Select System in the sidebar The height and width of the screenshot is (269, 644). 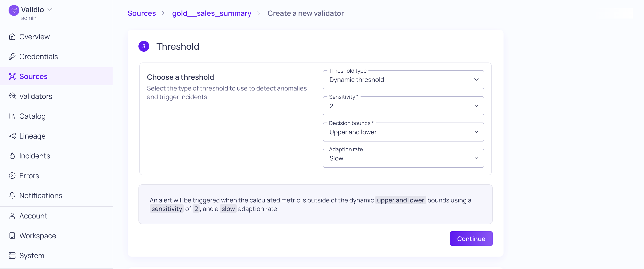click(x=32, y=255)
